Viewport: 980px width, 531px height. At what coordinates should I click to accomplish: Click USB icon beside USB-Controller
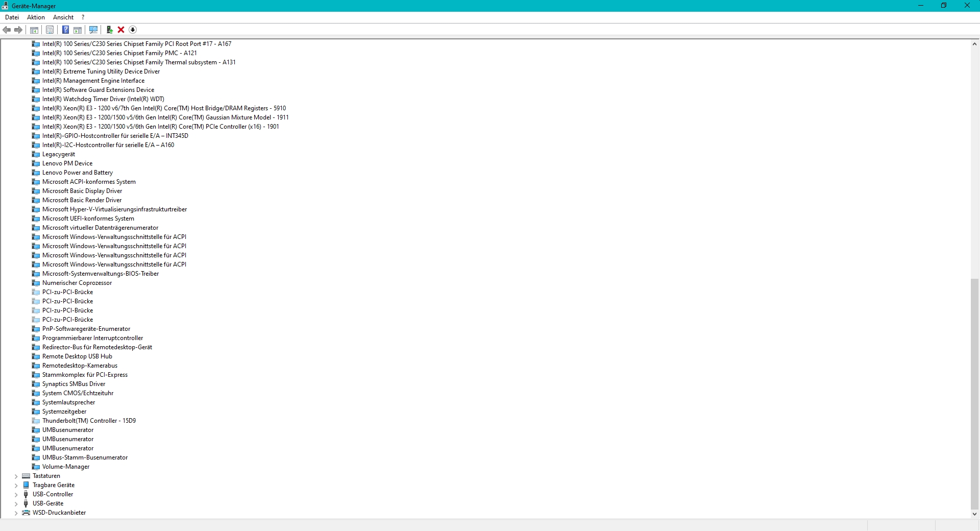pos(26,494)
